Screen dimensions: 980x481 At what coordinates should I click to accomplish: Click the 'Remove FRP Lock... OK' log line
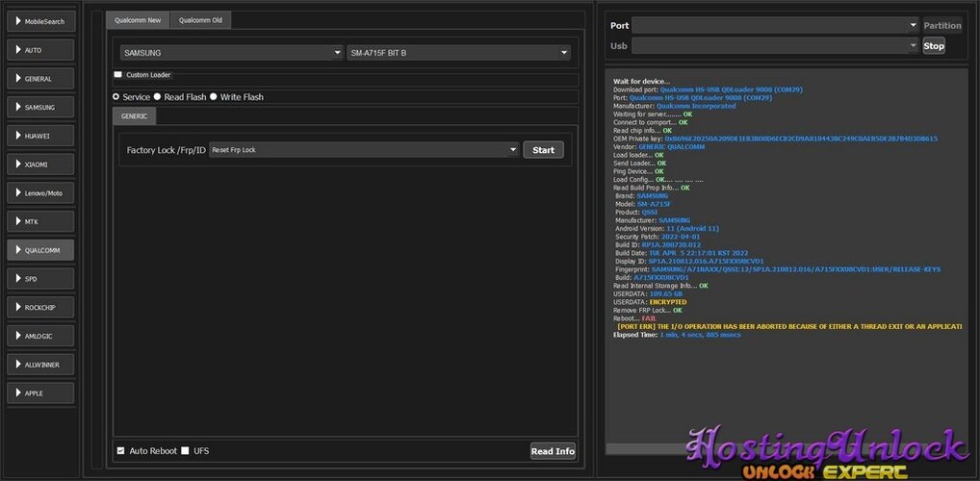click(x=648, y=311)
